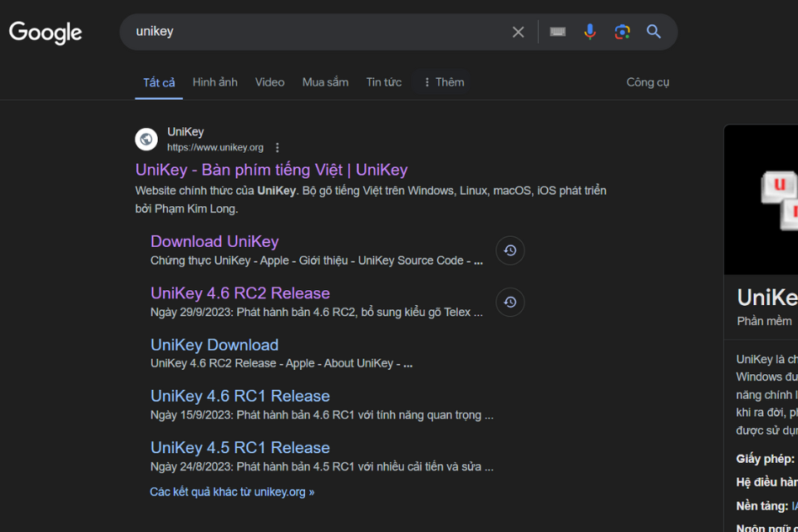Open history icon beside Download UniKey
The width and height of the screenshot is (798, 532).
(x=510, y=250)
